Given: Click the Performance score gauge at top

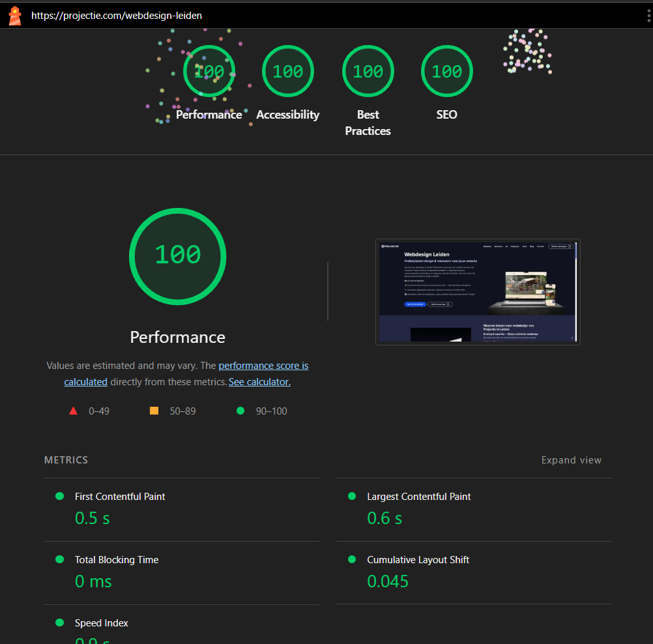Looking at the screenshot, I should (x=209, y=72).
